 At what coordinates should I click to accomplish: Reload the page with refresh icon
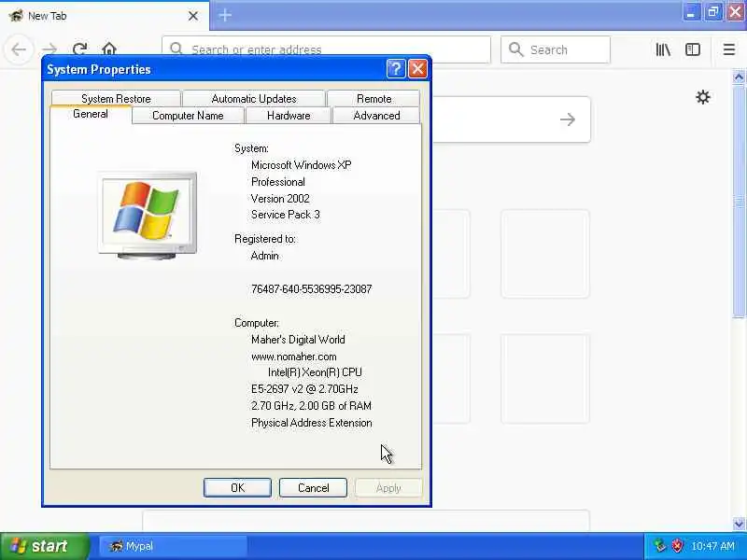(x=79, y=49)
